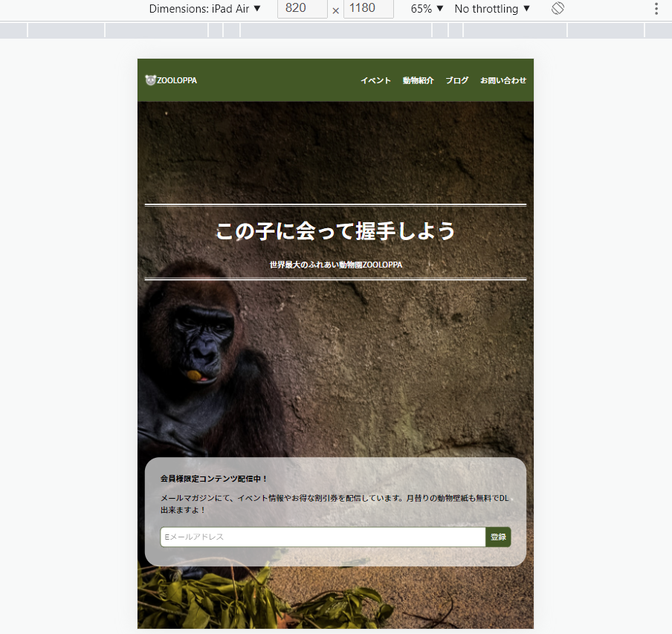This screenshot has height=634, width=672.
Task: Open the 65% zoom level dropdown
Action: (427, 9)
